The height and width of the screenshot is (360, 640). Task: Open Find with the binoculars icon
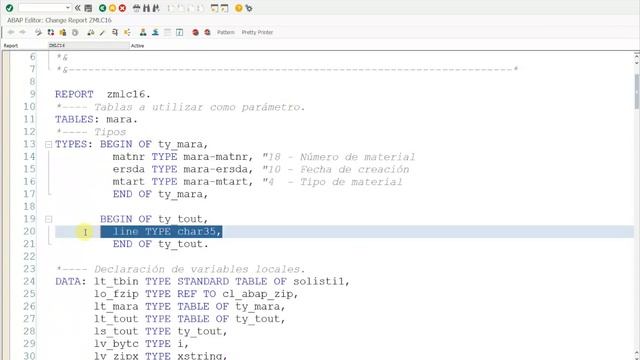point(146,8)
